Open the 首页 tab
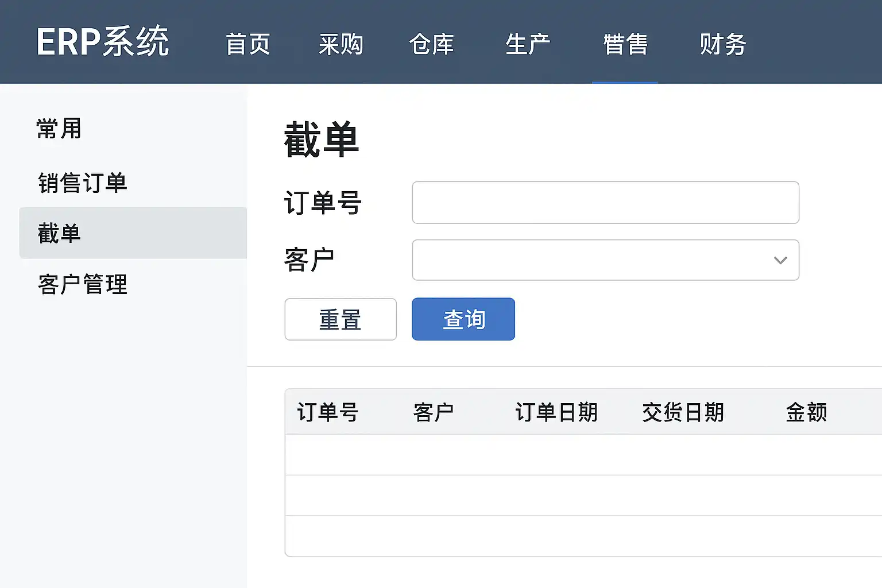This screenshot has height=588, width=882. click(247, 44)
